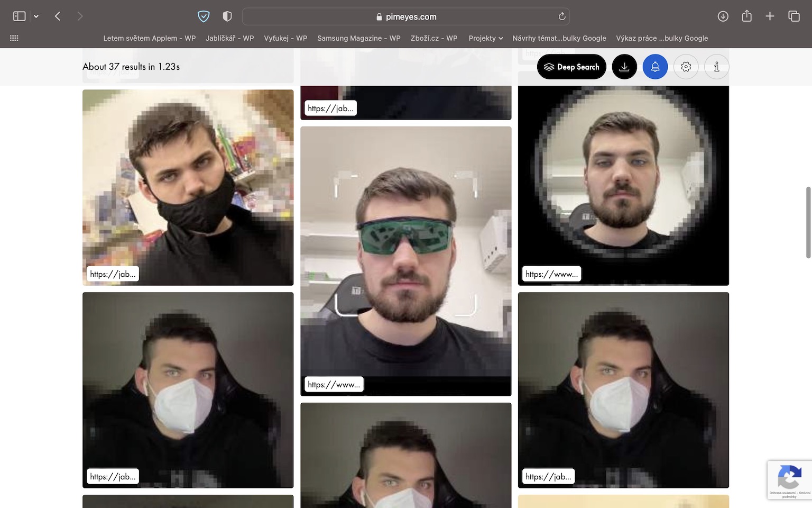812x508 pixels.
Task: Set a PimEyes alert with the bell
Action: coord(655,67)
